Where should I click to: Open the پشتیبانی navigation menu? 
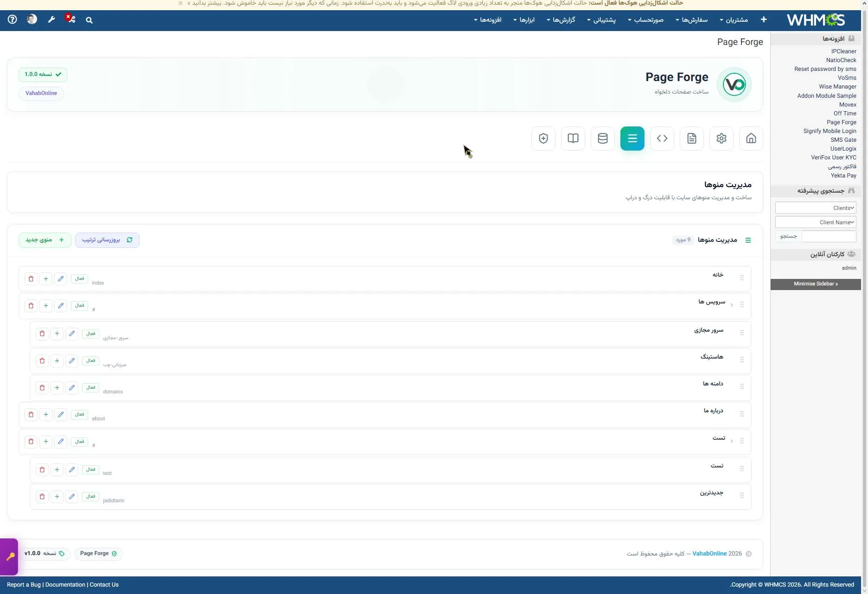tap(601, 20)
